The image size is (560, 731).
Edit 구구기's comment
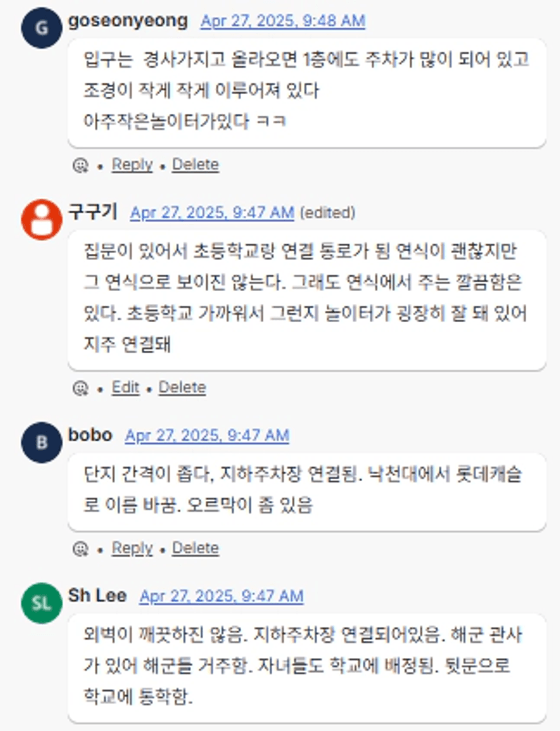point(125,387)
